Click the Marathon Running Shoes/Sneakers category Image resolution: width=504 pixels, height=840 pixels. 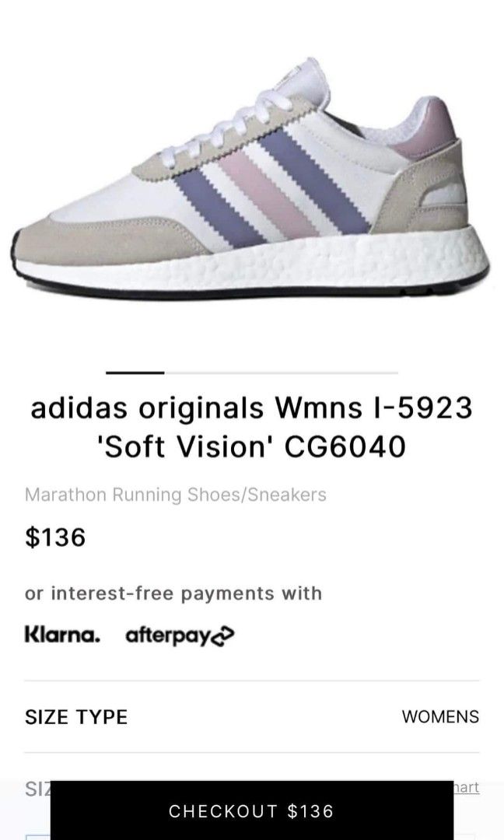[x=176, y=495]
